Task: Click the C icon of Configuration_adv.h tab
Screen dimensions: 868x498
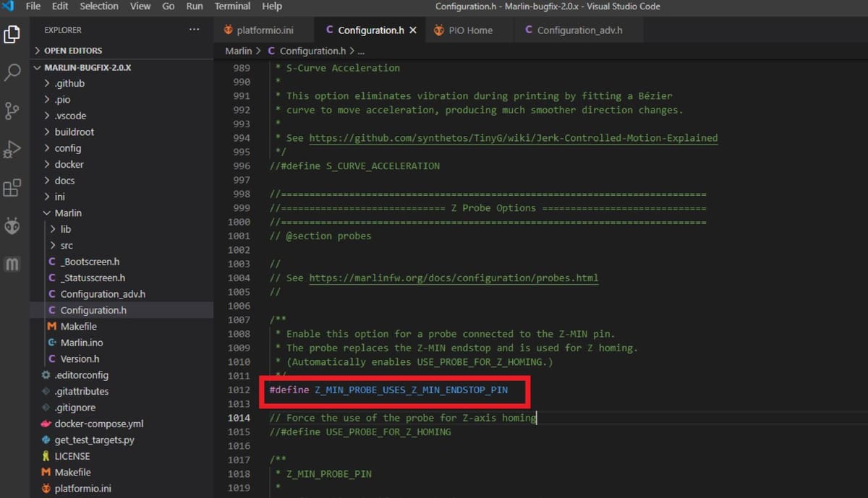Action: (x=529, y=30)
